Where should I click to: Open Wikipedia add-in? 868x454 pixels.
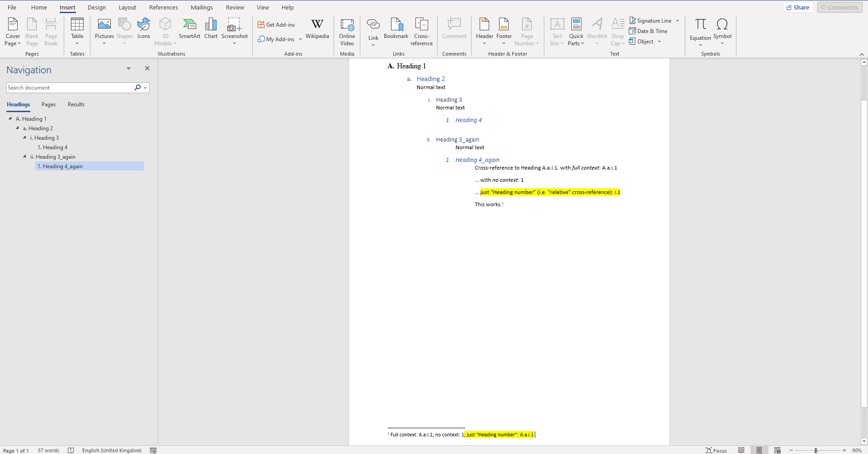(x=317, y=28)
